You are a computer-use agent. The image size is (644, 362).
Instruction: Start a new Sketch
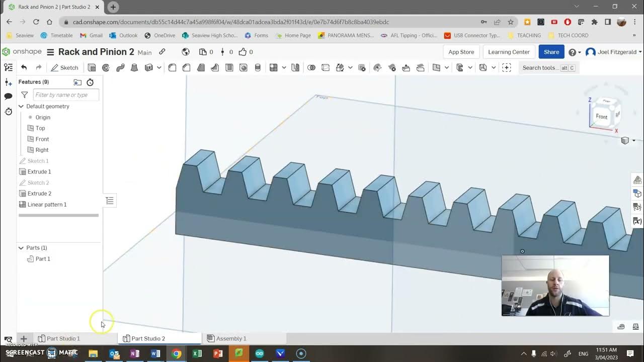coord(65,67)
